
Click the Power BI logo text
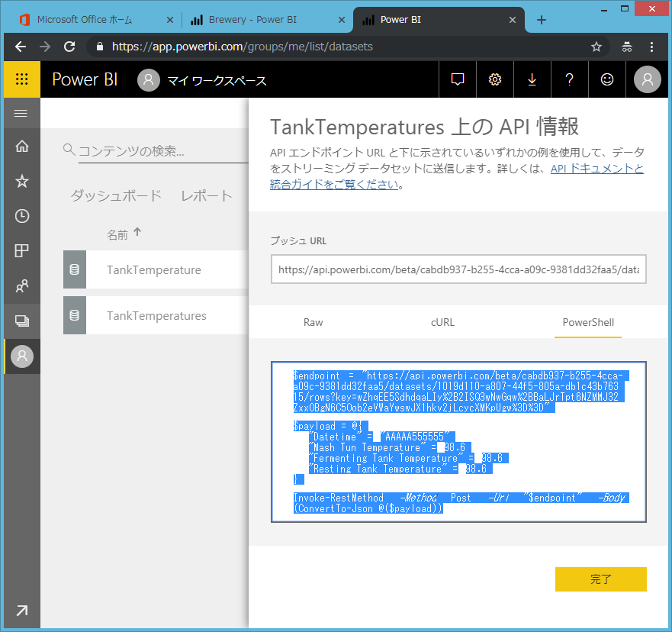[x=85, y=79]
